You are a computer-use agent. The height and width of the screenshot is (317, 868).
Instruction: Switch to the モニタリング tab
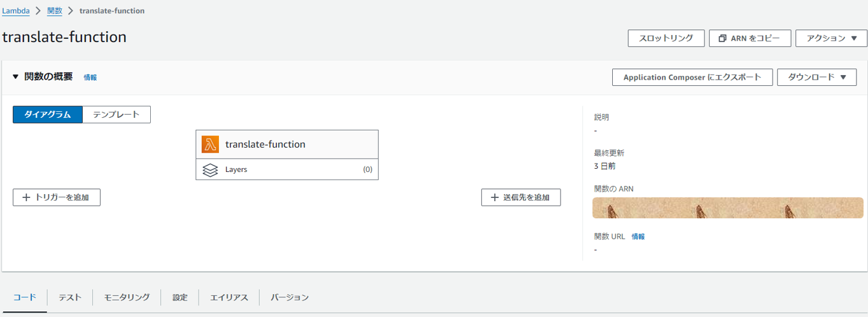coord(127,297)
